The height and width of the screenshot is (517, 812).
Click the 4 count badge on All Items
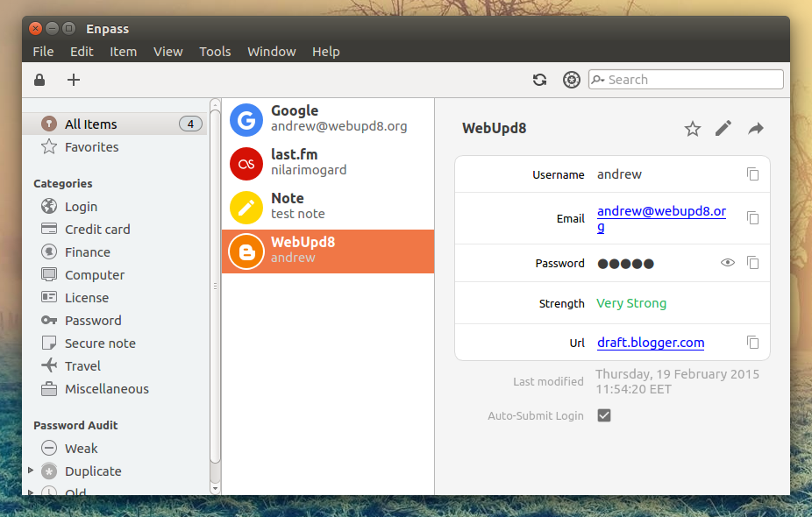click(x=190, y=124)
